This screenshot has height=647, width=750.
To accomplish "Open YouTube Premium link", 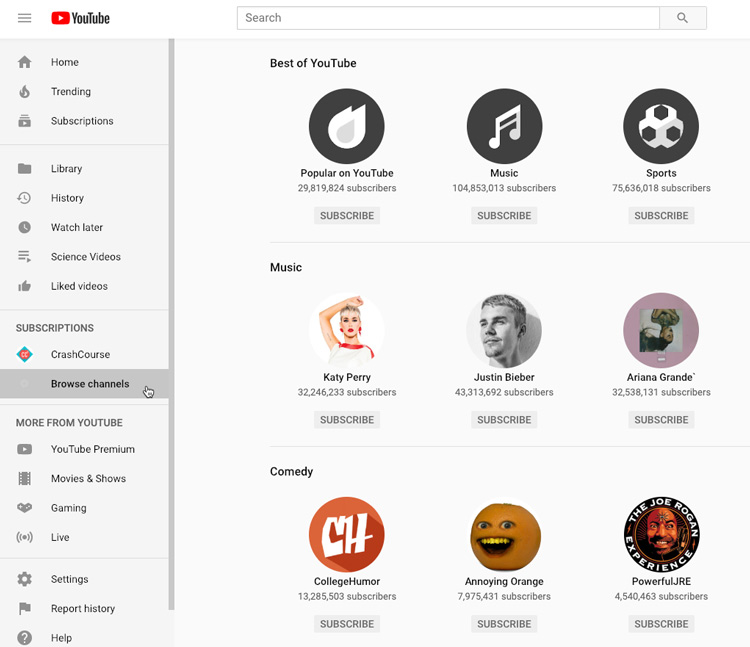I will coord(84,450).
